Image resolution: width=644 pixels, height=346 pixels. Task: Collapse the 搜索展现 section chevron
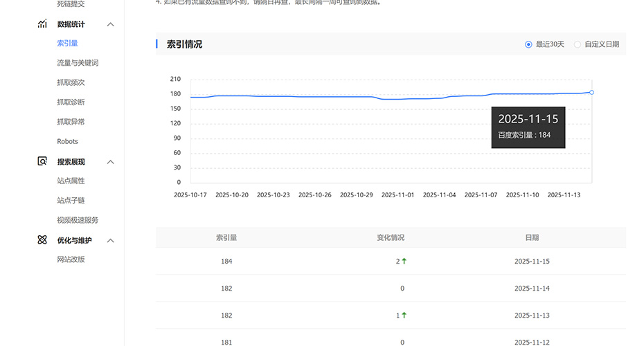110,162
